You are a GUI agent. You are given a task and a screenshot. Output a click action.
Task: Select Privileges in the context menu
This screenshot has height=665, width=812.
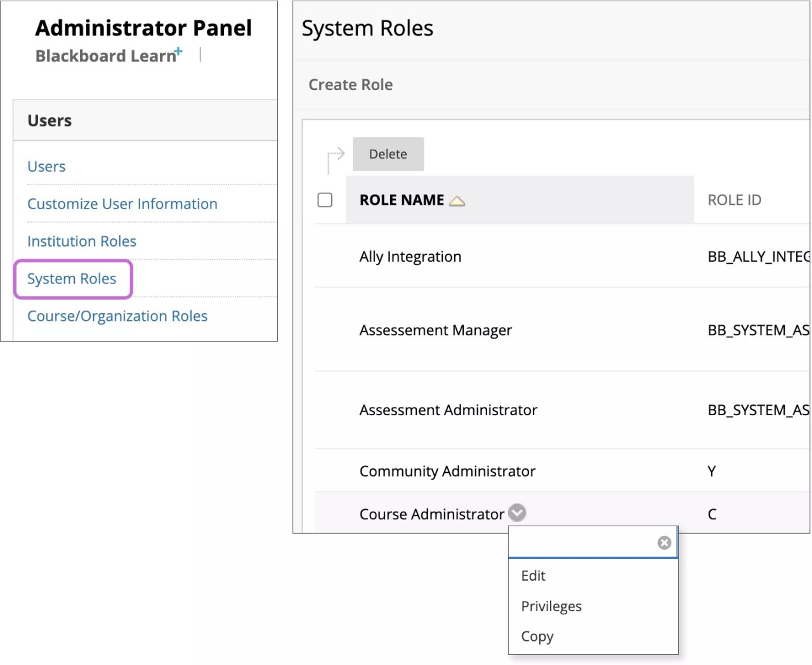(x=551, y=606)
